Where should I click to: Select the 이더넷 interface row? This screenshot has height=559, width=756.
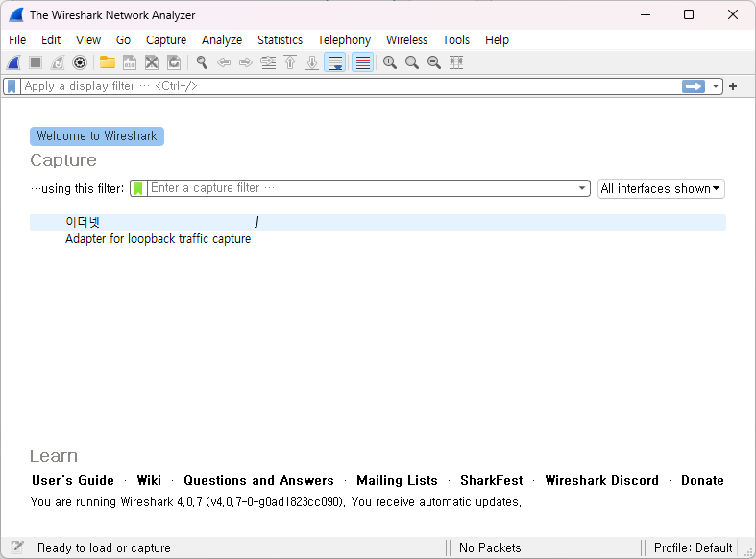[378, 222]
